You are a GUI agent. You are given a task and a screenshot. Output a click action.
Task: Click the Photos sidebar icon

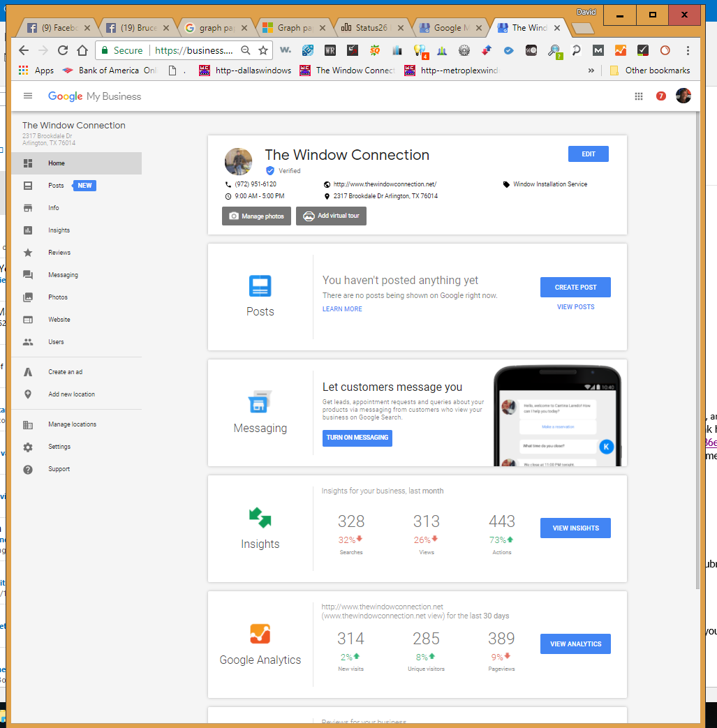(28, 297)
